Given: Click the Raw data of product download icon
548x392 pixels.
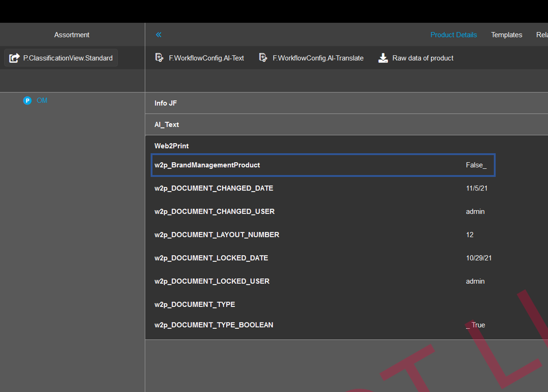Looking at the screenshot, I should coord(383,58).
